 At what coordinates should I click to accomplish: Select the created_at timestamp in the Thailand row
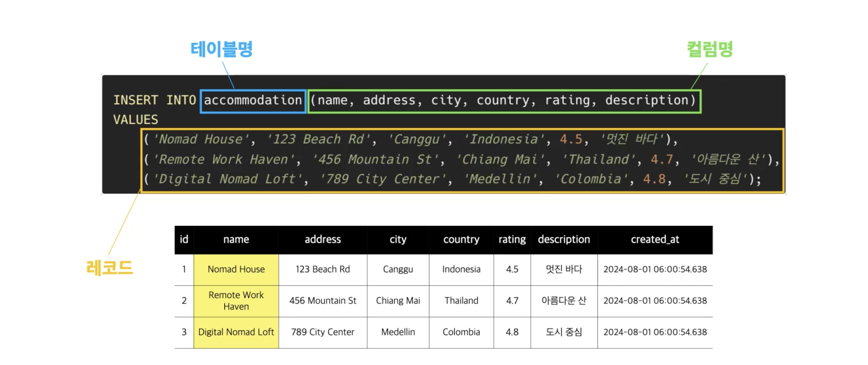[x=655, y=301]
